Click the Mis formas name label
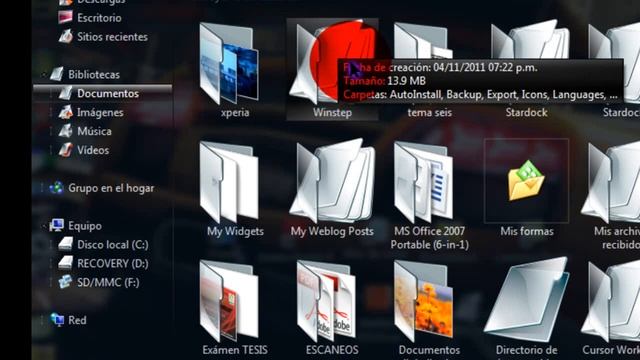640x360 pixels. click(527, 231)
